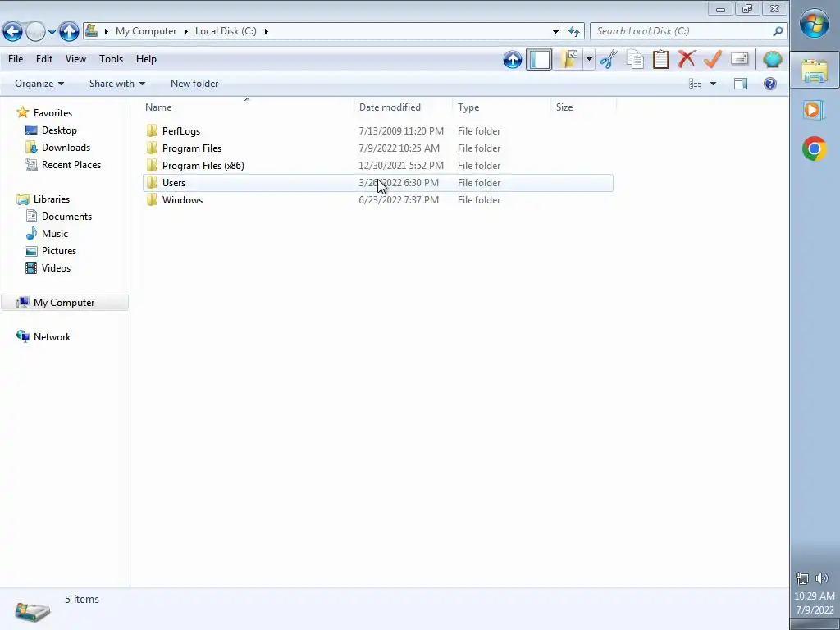Open Network in the navigation pane
840x630 pixels.
click(52, 337)
